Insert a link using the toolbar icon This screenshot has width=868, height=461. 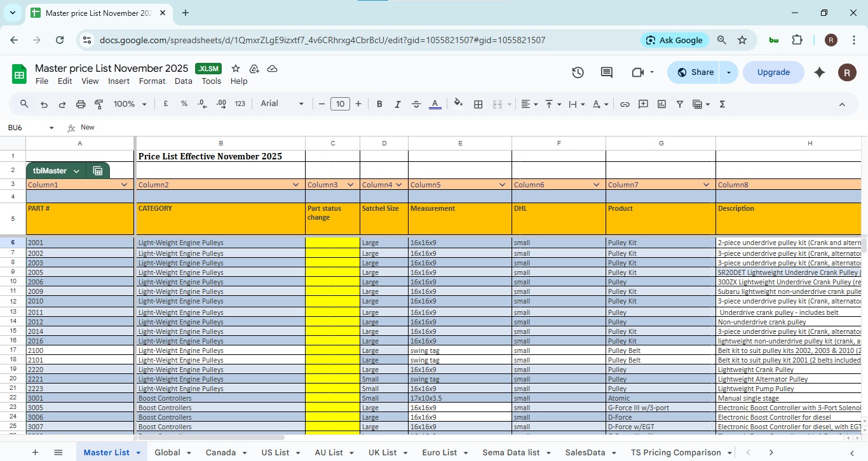(626, 104)
